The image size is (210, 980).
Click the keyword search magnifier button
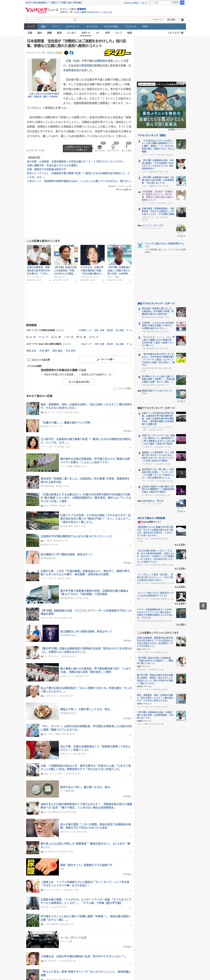click(x=75, y=19)
